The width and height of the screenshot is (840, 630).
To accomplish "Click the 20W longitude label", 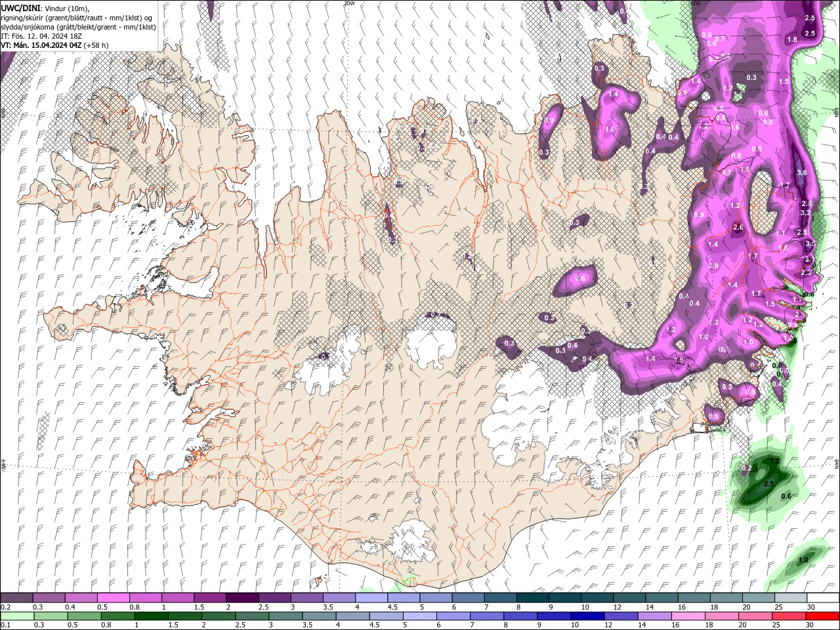I will (x=349, y=3).
